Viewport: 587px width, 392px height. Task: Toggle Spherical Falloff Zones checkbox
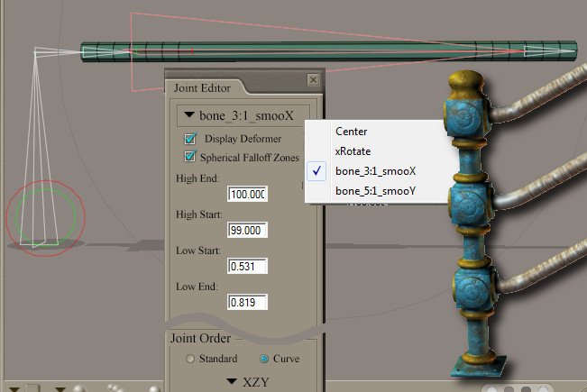tap(190, 157)
